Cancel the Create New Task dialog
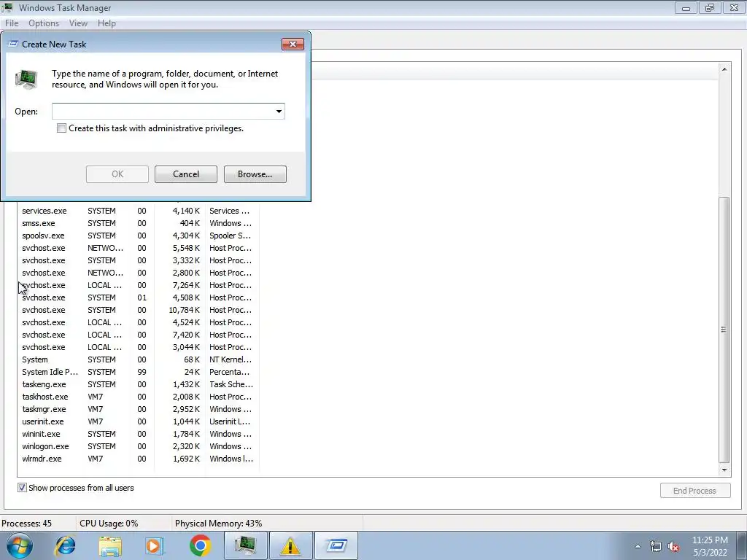Image resolution: width=747 pixels, height=560 pixels. (186, 174)
